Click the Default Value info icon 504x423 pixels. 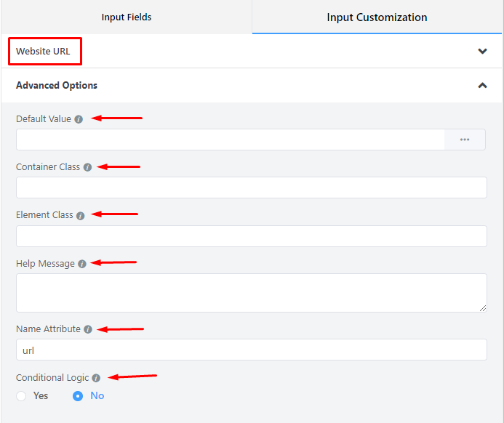79,119
